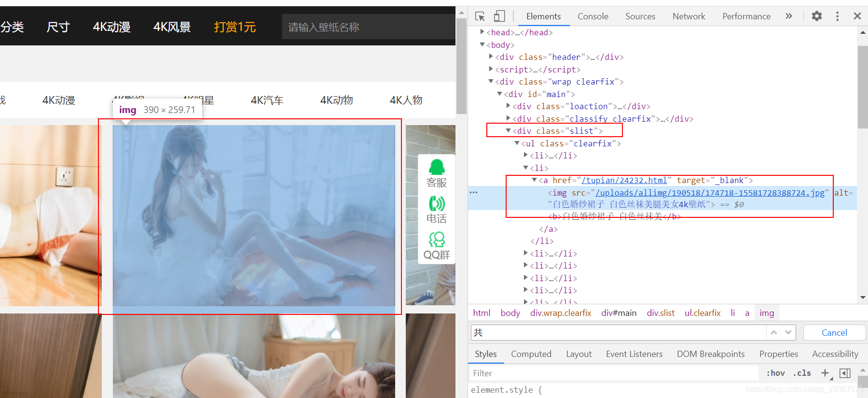The height and width of the screenshot is (398, 868).
Task: Switch to the Console tab
Action: click(x=593, y=16)
